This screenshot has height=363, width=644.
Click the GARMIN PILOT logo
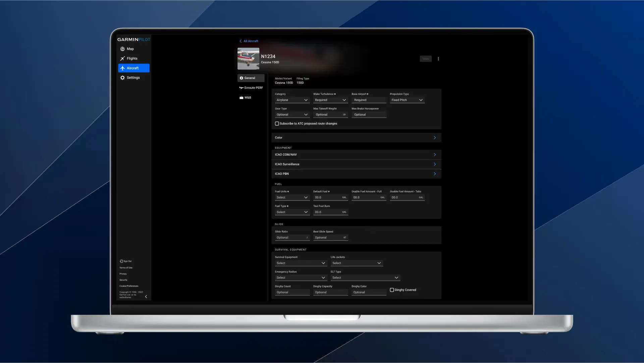[x=133, y=40]
